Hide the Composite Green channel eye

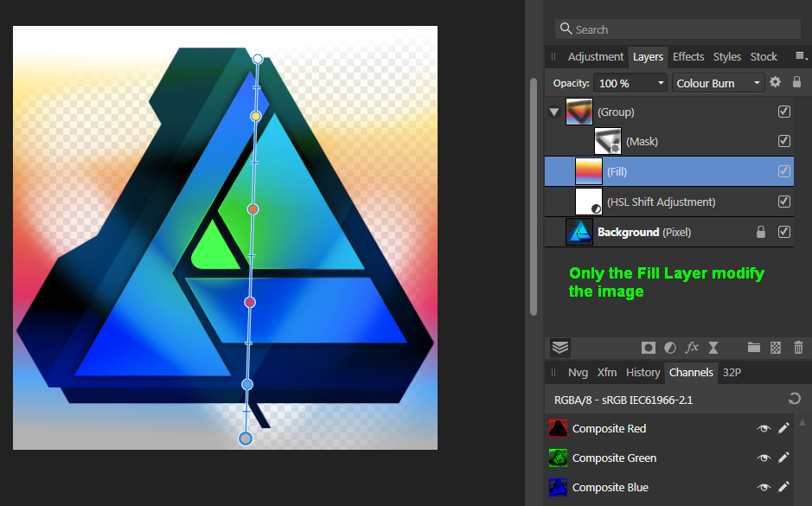[x=764, y=458]
